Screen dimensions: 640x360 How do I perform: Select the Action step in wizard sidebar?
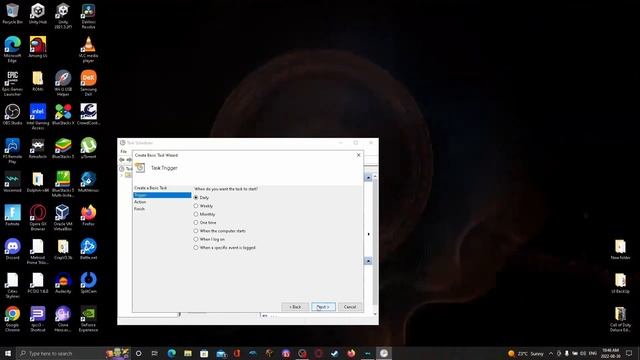[140, 202]
